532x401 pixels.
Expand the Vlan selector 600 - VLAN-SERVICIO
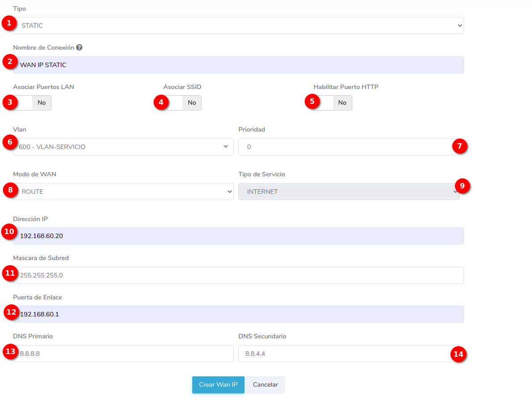click(123, 147)
